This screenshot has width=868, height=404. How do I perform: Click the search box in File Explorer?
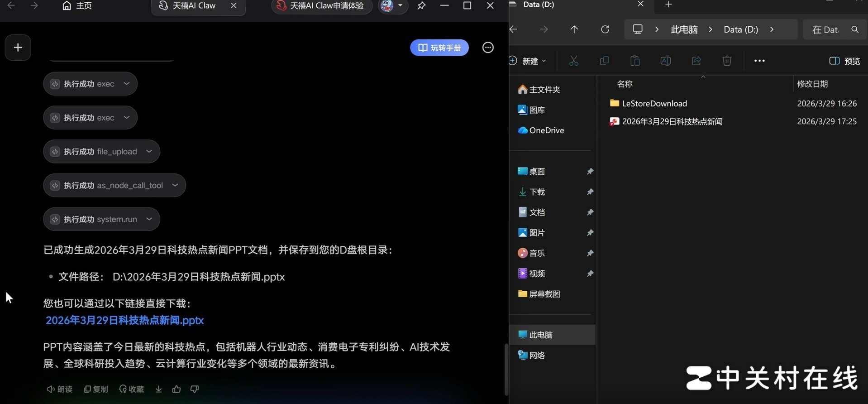coord(835,29)
